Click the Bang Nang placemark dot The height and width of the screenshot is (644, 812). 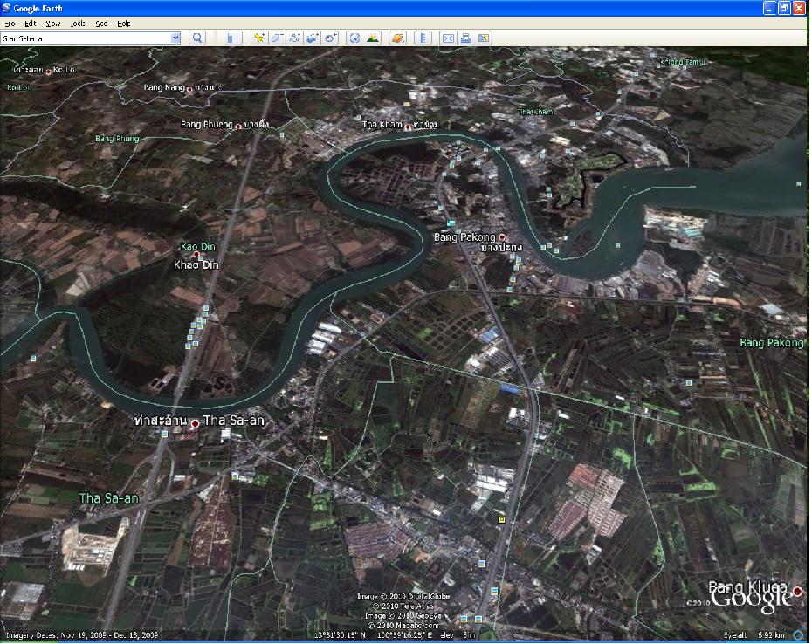point(189,90)
